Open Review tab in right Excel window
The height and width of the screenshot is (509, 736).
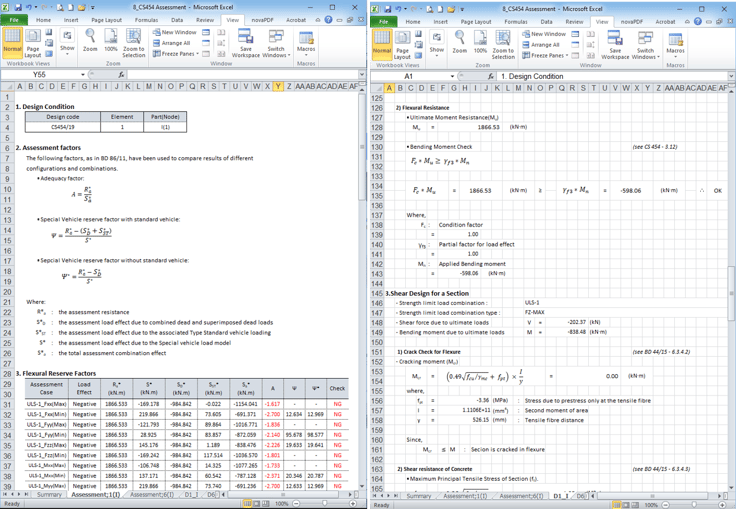coord(574,22)
